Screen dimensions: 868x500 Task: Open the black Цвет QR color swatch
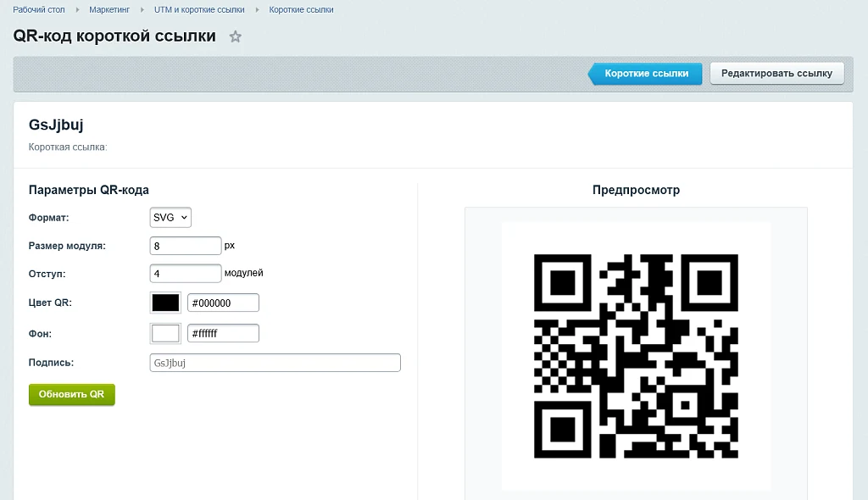point(165,303)
